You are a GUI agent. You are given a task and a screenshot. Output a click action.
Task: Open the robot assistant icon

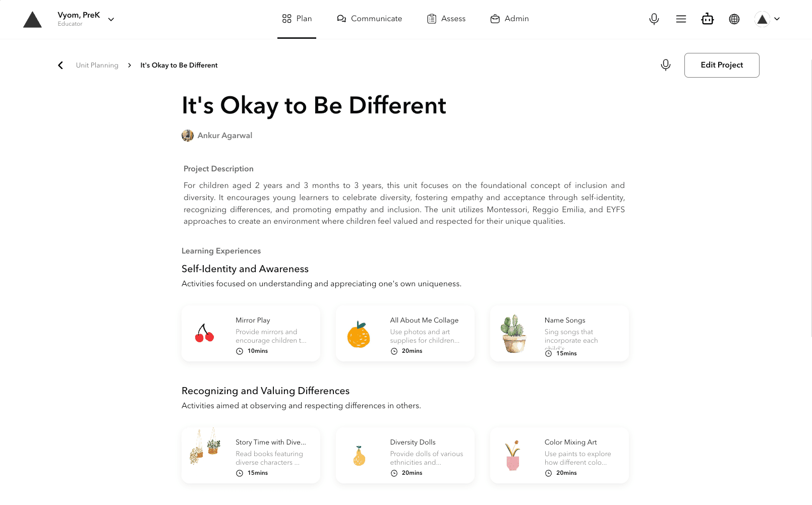coord(708,19)
